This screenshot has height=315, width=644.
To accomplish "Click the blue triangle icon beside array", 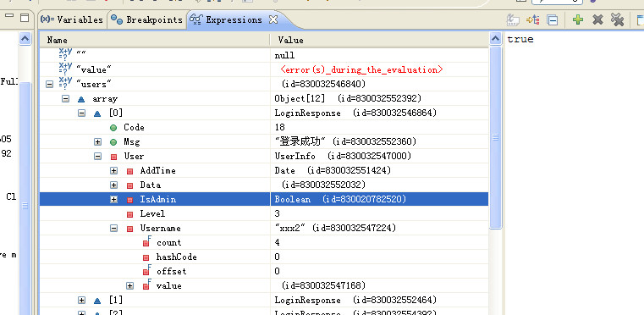I will pos(81,99).
